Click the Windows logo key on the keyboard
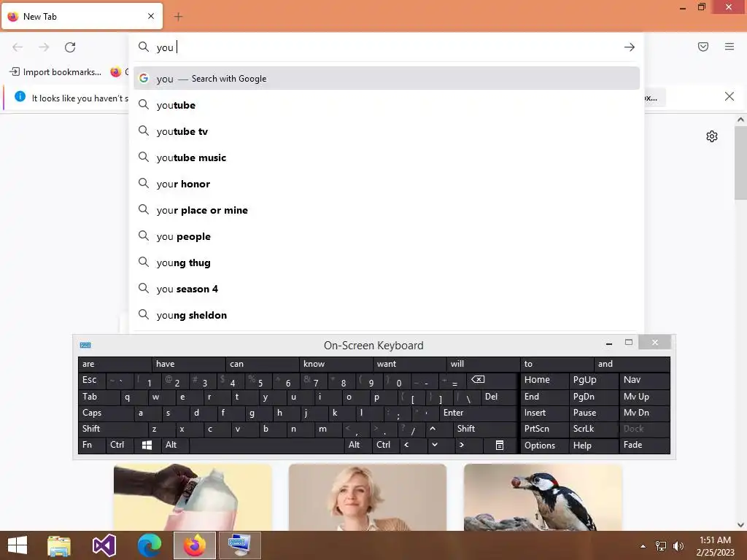 pyautogui.click(x=147, y=445)
